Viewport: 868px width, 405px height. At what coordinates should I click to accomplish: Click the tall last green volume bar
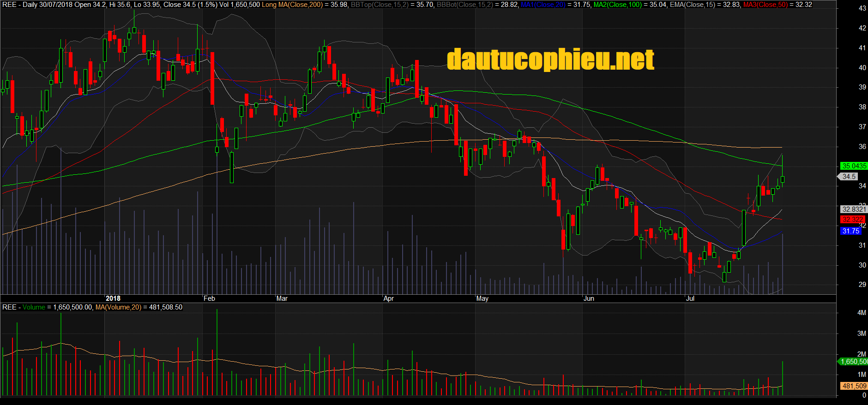tap(782, 378)
